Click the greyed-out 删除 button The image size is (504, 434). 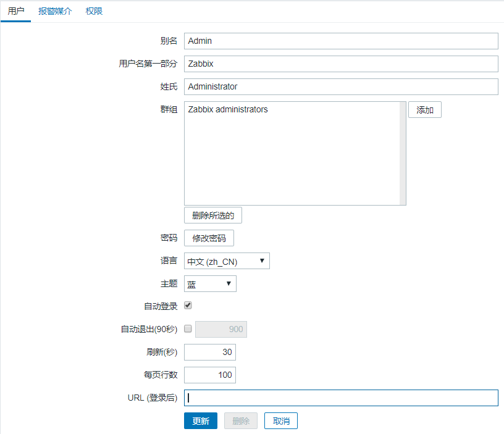(241, 421)
